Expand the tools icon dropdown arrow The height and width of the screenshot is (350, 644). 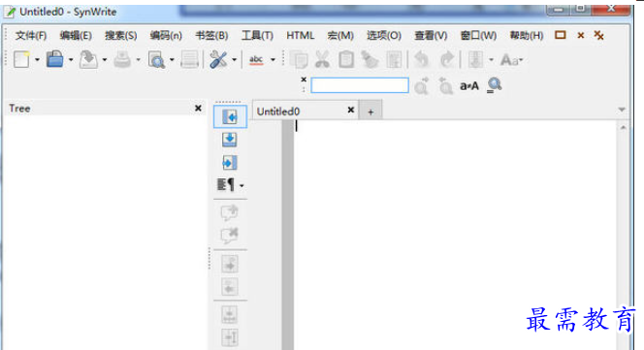click(x=234, y=60)
